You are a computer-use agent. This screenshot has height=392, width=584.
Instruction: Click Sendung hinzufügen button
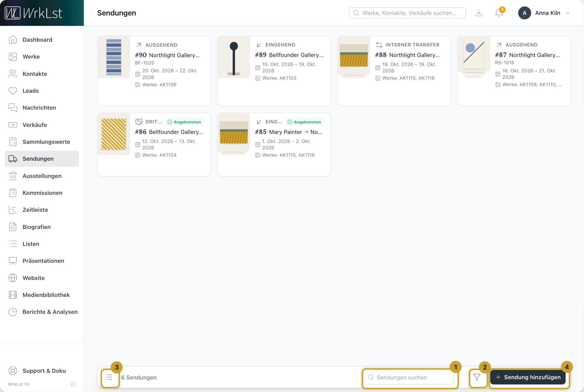coord(528,377)
